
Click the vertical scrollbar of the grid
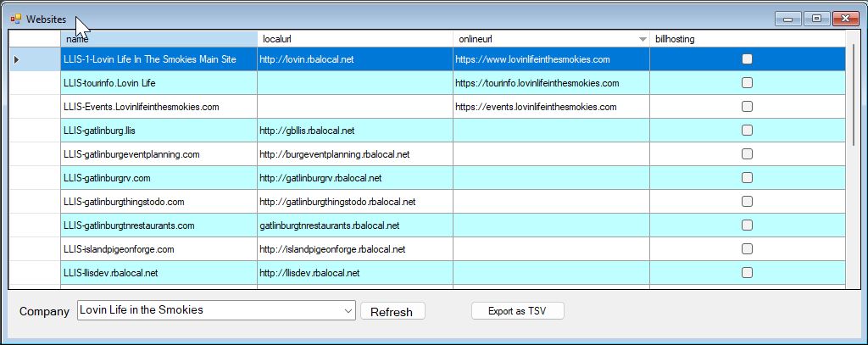coord(853,94)
